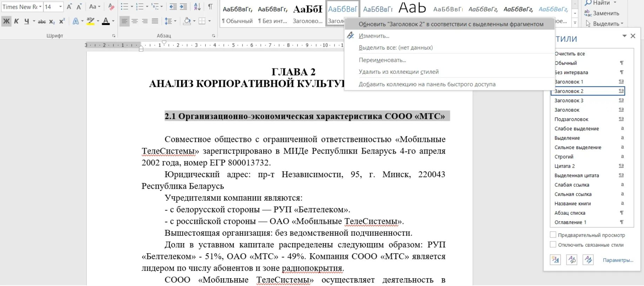This screenshot has width=644, height=286.
Task: Enable Отключить связанные стили checkbox
Action: [553, 245]
